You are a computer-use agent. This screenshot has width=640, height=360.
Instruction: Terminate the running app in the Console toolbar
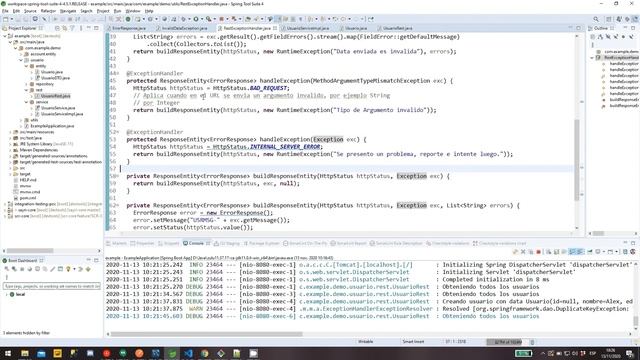[x=538, y=252]
